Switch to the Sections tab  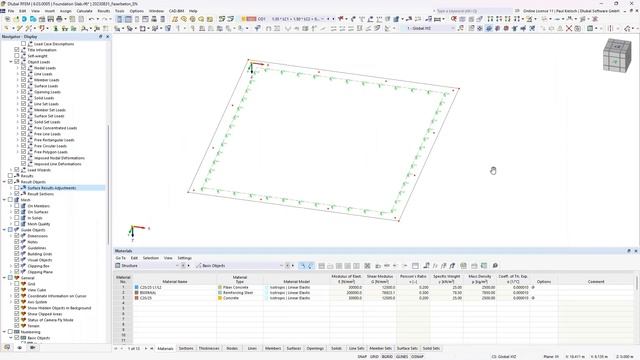186,349
